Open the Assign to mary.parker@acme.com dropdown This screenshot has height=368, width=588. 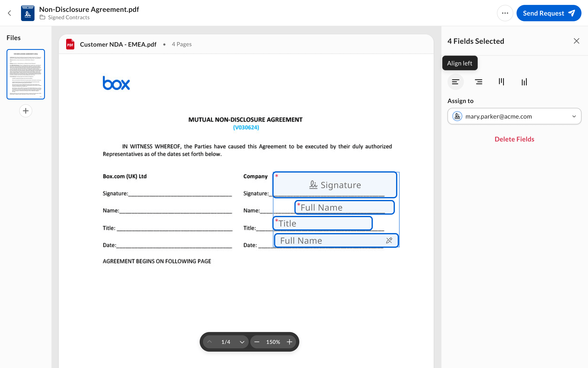pyautogui.click(x=514, y=116)
